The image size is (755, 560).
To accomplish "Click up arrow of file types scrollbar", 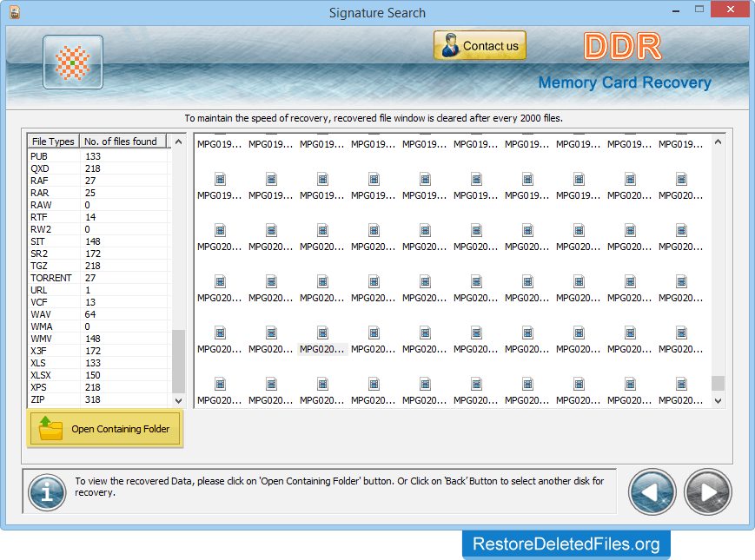I will [179, 142].
